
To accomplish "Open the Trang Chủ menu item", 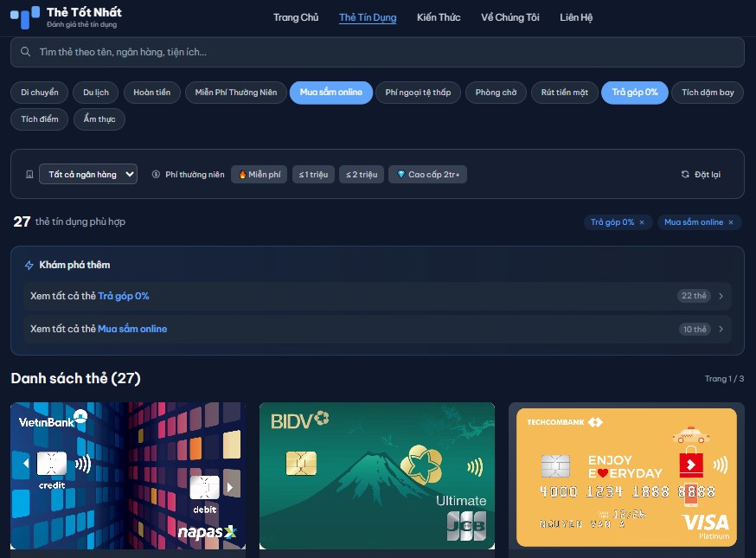I will [x=296, y=17].
